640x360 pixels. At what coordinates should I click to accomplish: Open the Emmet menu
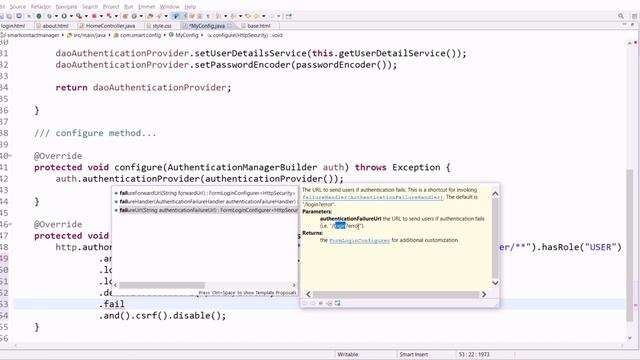(x=147, y=7)
